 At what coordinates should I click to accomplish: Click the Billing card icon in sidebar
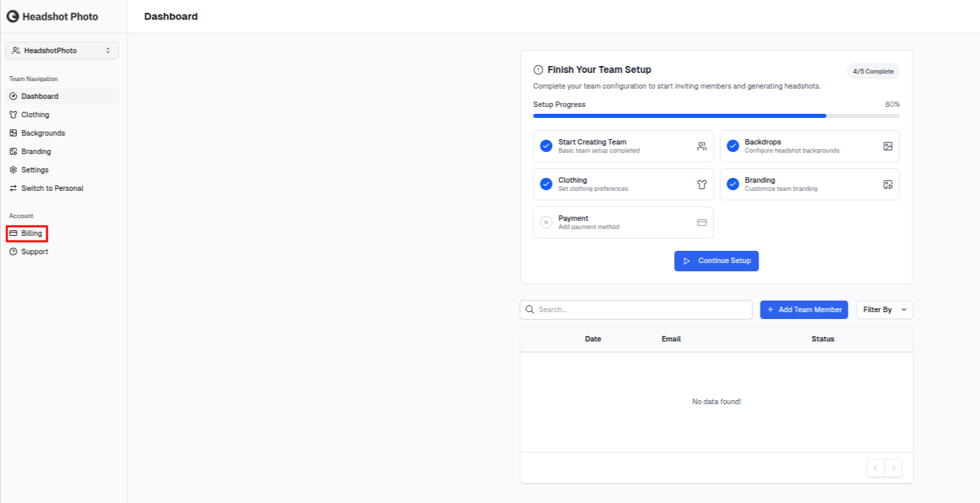[14, 233]
